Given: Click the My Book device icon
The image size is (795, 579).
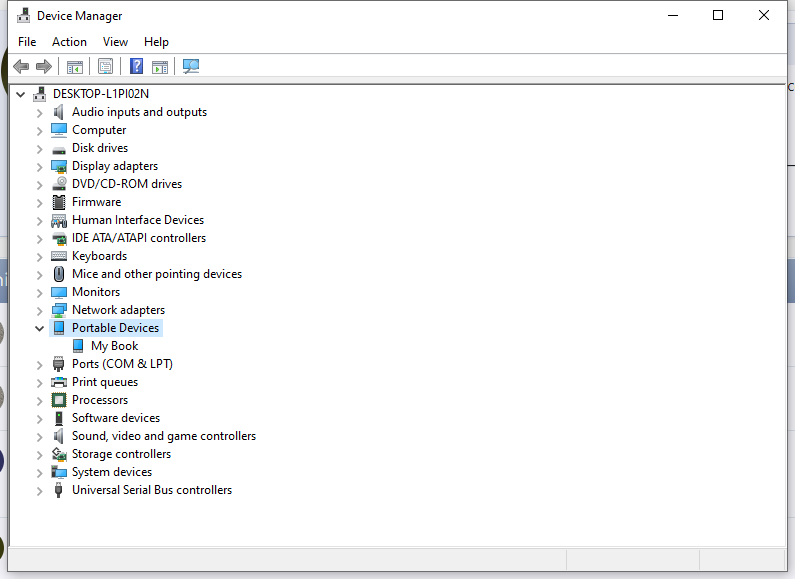Looking at the screenshot, I should point(78,346).
